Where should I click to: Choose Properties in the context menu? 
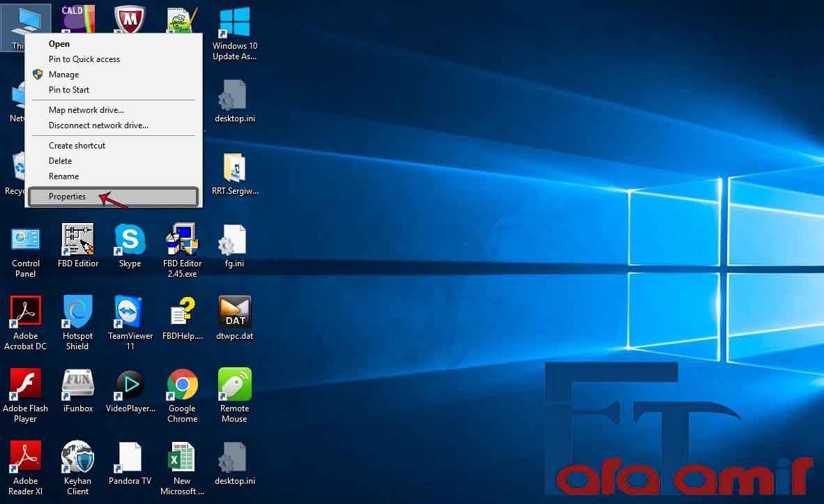[x=114, y=197]
